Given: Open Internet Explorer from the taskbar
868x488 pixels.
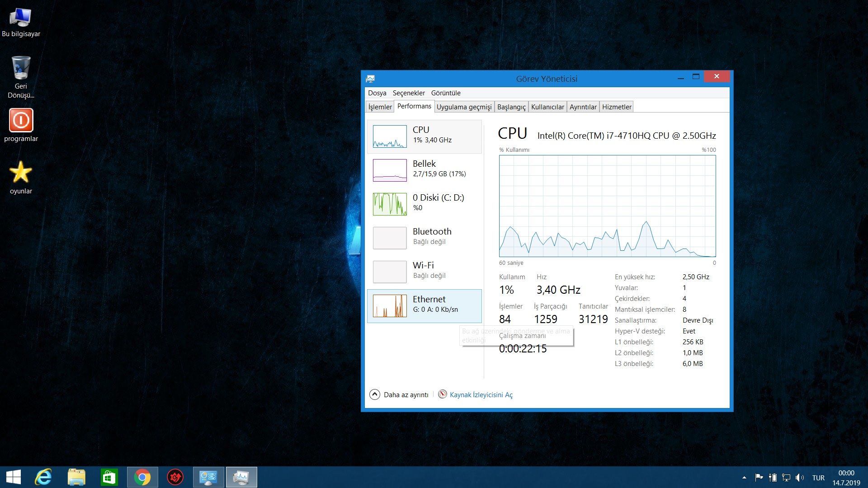Looking at the screenshot, I should coord(44,477).
